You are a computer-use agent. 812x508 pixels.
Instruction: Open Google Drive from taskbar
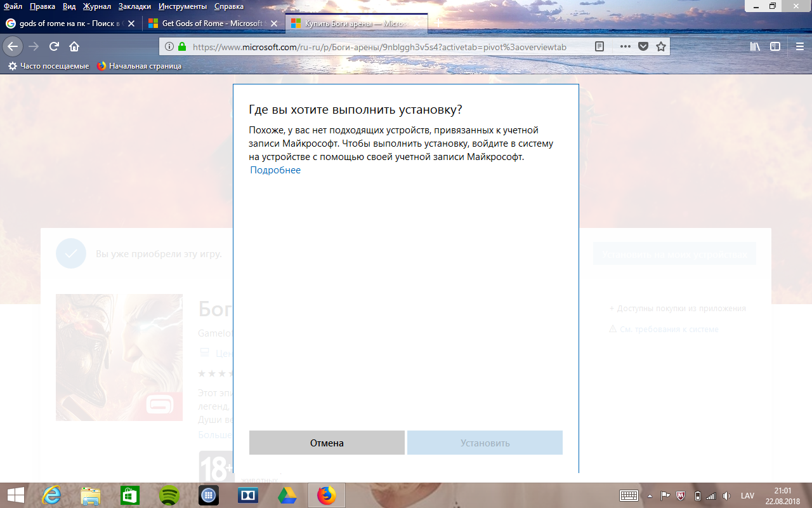[x=287, y=495]
